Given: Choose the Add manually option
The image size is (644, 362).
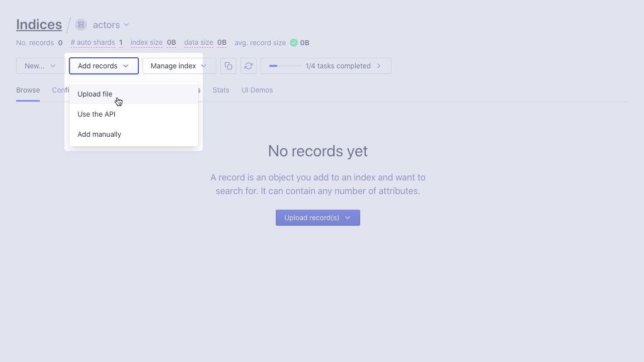Looking at the screenshot, I should pyautogui.click(x=99, y=134).
